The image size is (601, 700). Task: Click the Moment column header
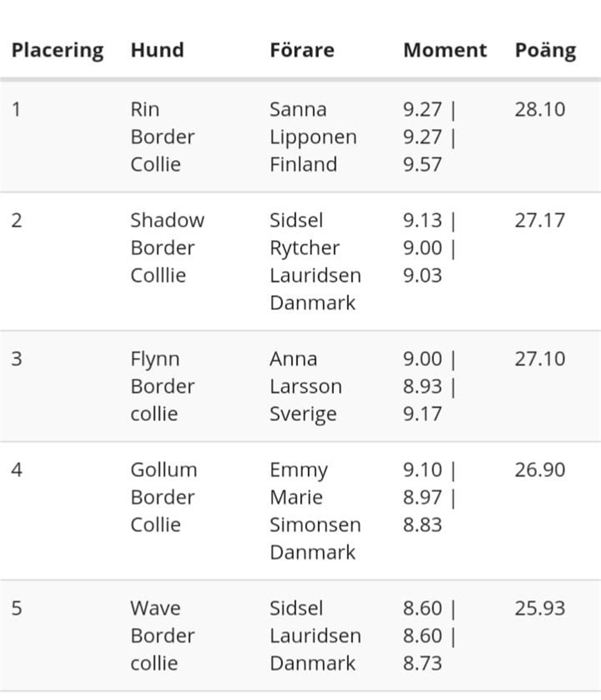pyautogui.click(x=445, y=50)
